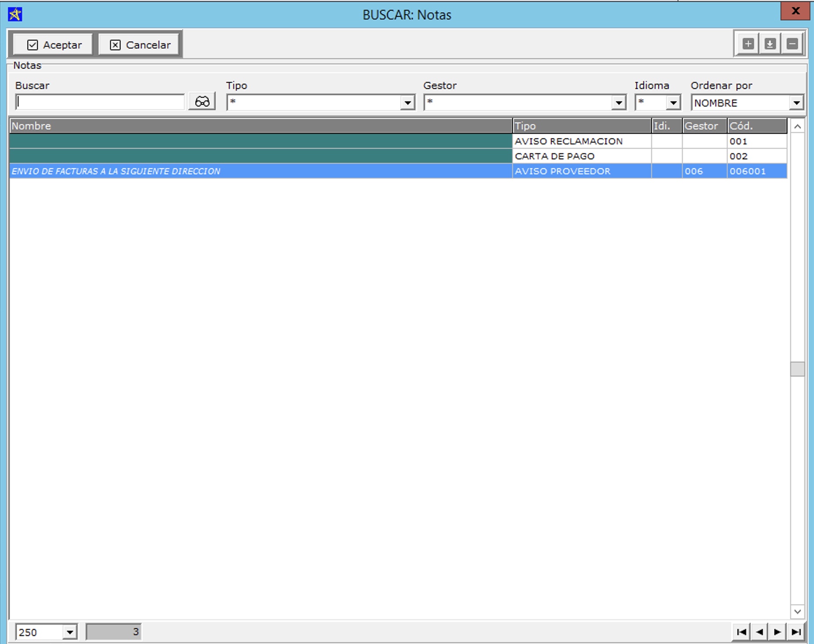This screenshot has width=814, height=644.
Task: Open the 250 page size dropdown
Action: click(70, 633)
